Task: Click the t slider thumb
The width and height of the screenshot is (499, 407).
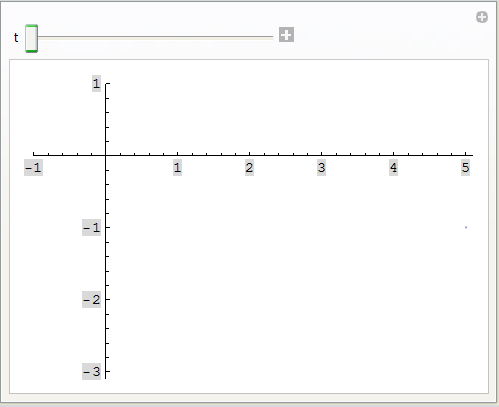Action: (31, 38)
